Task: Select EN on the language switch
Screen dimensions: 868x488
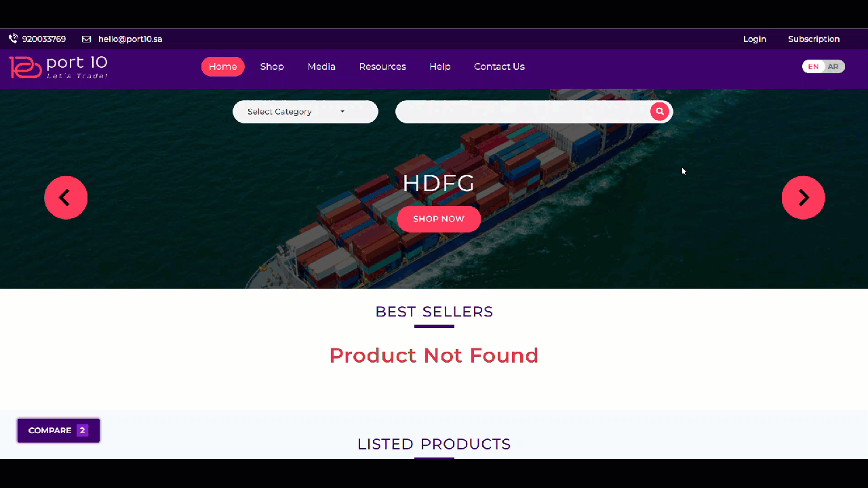Action: click(x=813, y=66)
